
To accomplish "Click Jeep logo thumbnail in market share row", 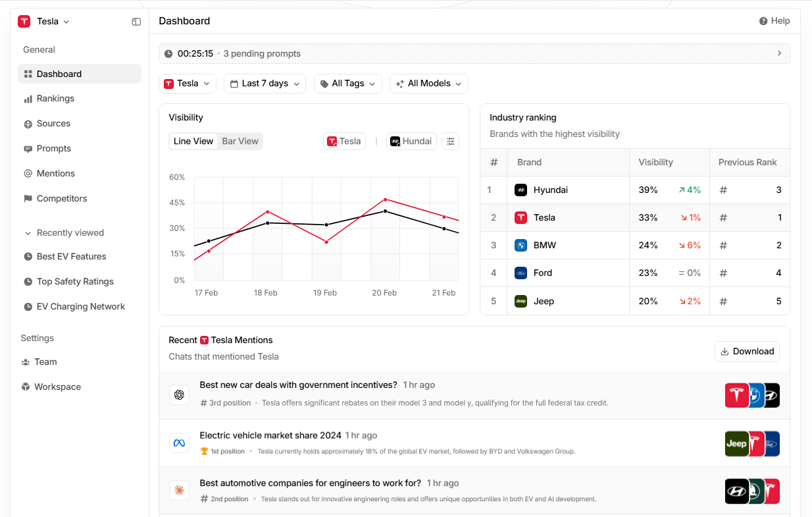I will (736, 443).
